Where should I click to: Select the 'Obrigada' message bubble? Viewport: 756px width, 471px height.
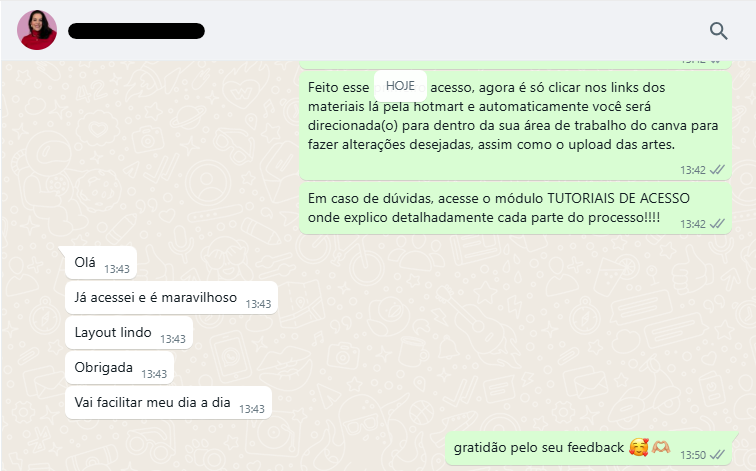(119, 368)
